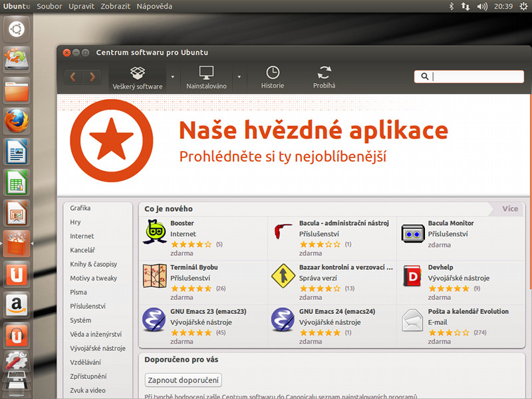Click the Zapnout doporučení button
Viewport: 532px width, 399px height.
(x=184, y=380)
